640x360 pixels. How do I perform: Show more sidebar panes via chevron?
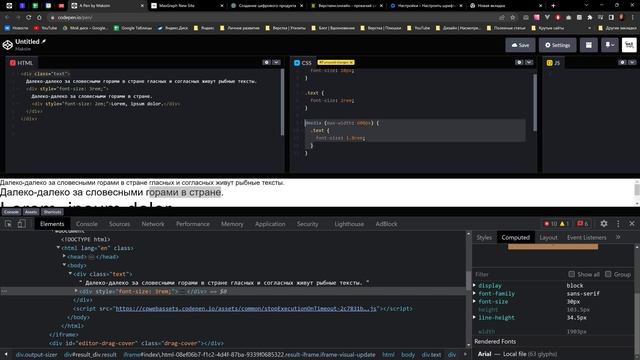click(x=618, y=237)
